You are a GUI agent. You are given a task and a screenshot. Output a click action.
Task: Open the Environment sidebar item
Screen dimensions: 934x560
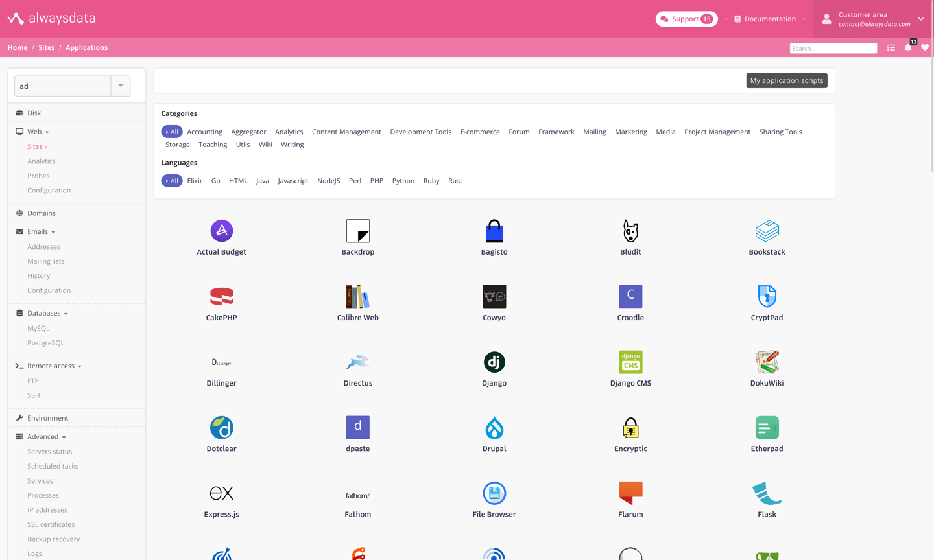coord(47,418)
